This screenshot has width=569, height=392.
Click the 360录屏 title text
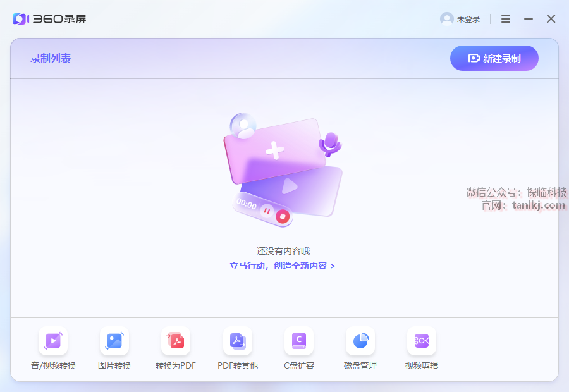tap(59, 19)
